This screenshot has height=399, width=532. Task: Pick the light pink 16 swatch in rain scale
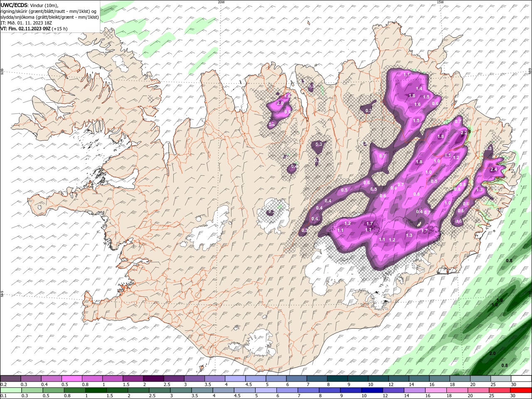coord(436,390)
